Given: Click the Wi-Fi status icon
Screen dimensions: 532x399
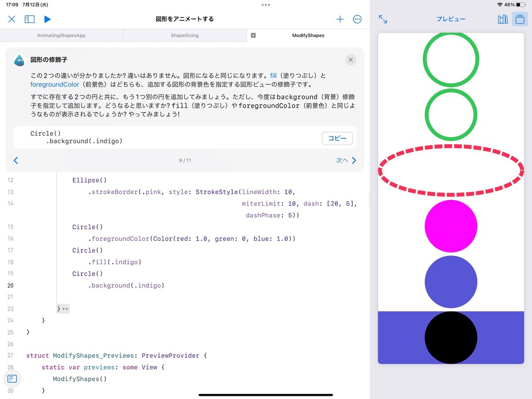Looking at the screenshot, I should pyautogui.click(x=500, y=4).
